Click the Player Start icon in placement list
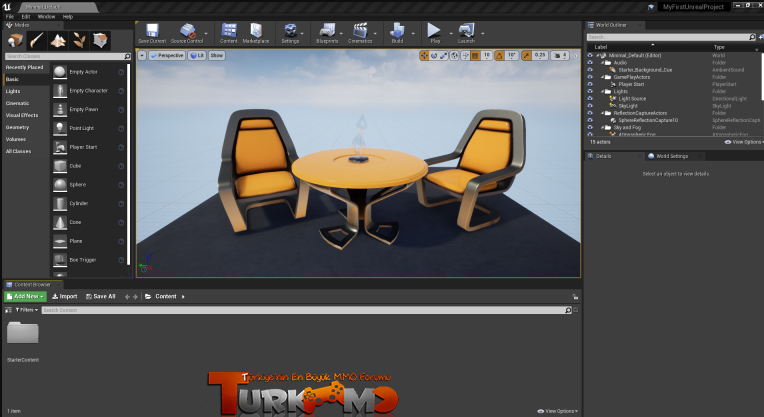Viewport: 764px width, 417px height. point(60,147)
